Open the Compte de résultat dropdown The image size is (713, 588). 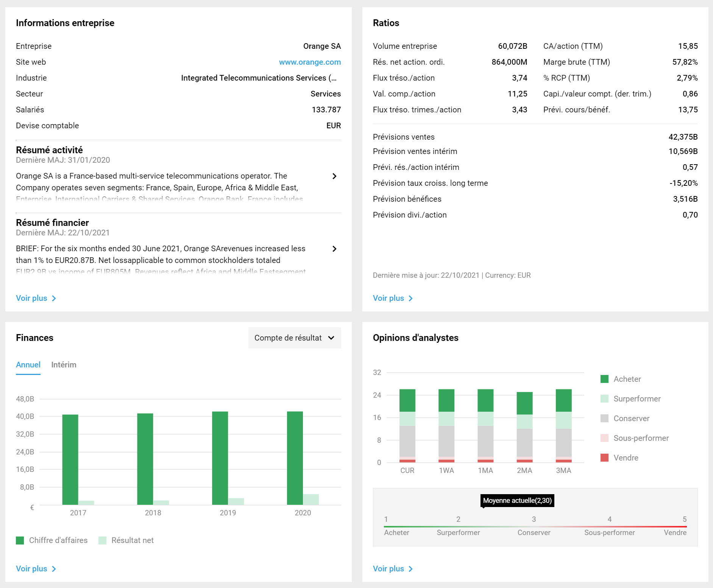click(x=295, y=338)
